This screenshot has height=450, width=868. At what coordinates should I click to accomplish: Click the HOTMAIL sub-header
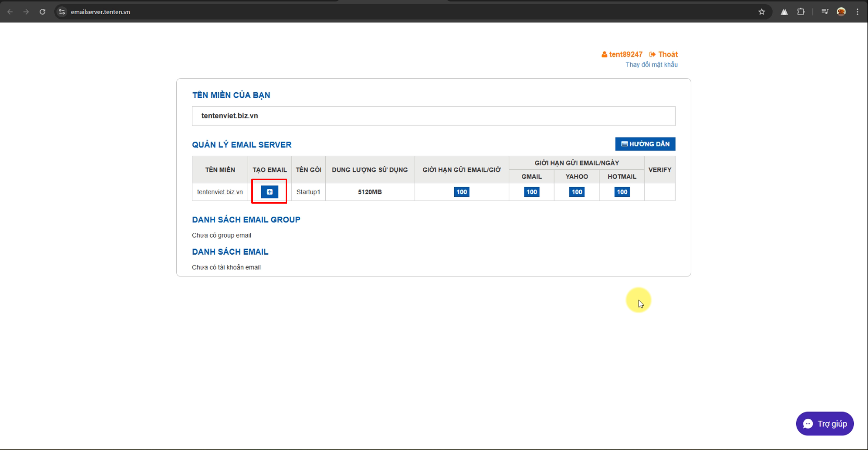tap(622, 177)
